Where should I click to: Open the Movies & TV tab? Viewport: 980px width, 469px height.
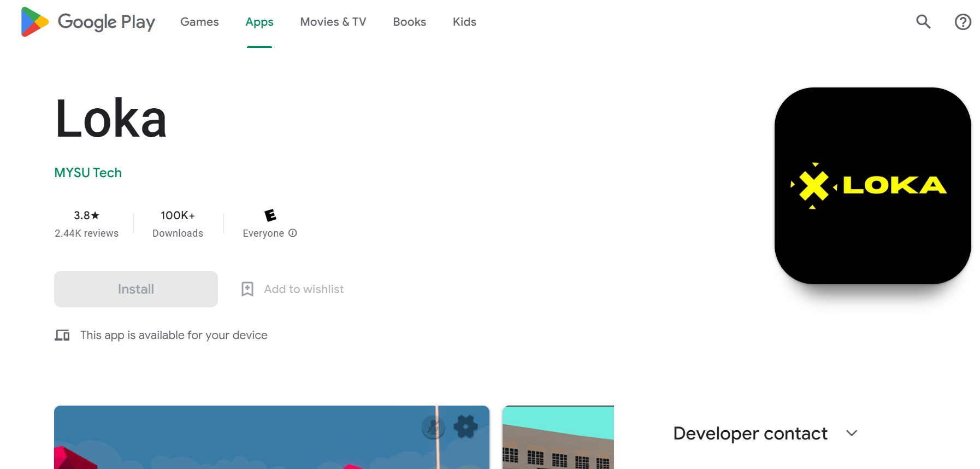coord(333,22)
